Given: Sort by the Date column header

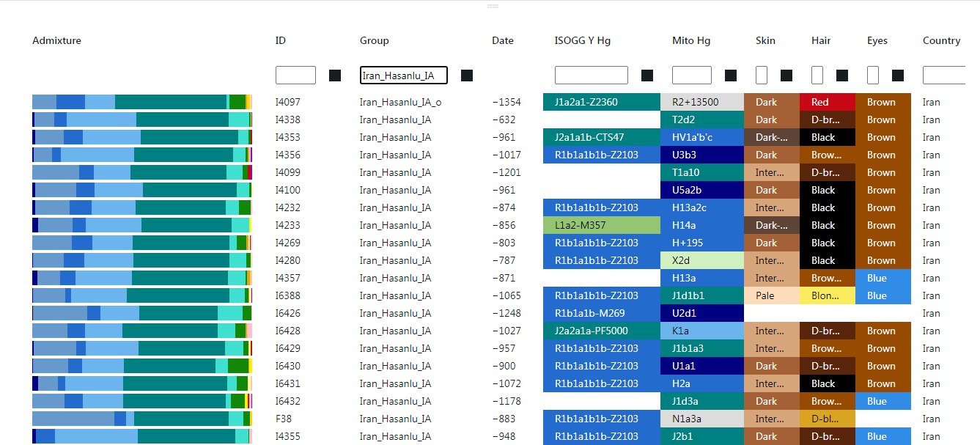Looking at the screenshot, I should click(x=503, y=41).
